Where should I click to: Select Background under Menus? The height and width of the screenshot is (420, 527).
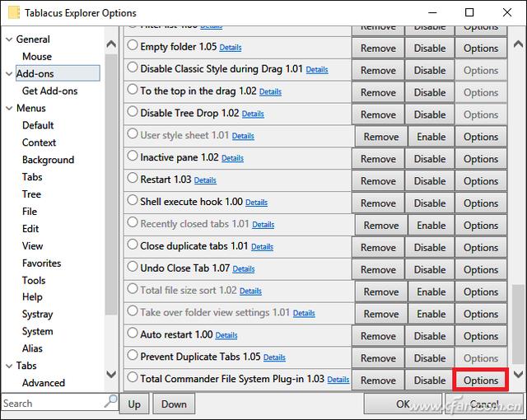[48, 160]
